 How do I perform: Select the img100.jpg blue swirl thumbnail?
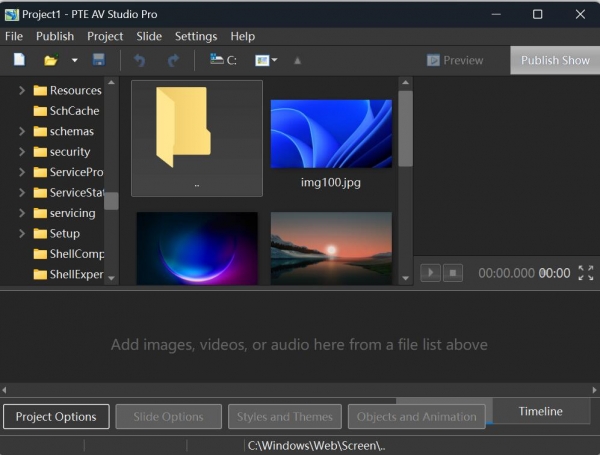tap(331, 134)
